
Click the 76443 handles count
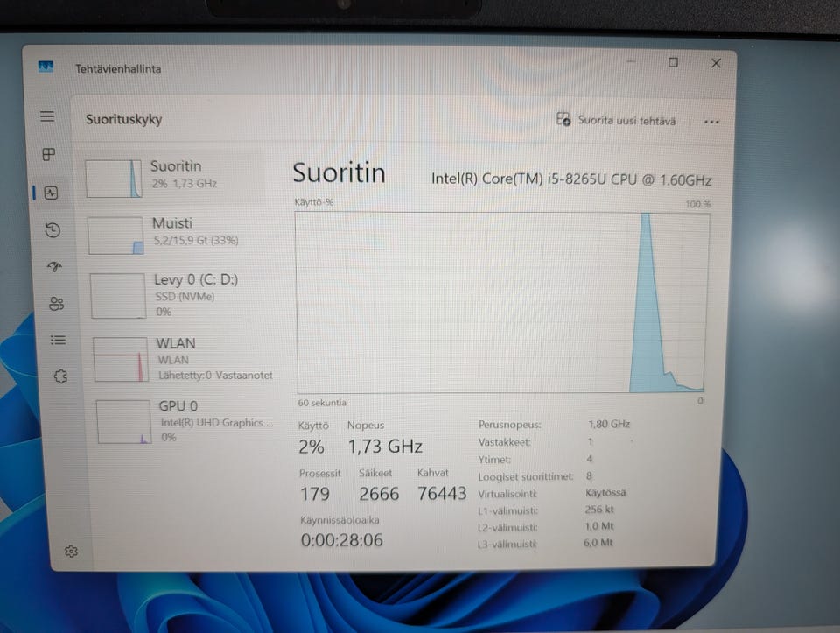pos(442,493)
